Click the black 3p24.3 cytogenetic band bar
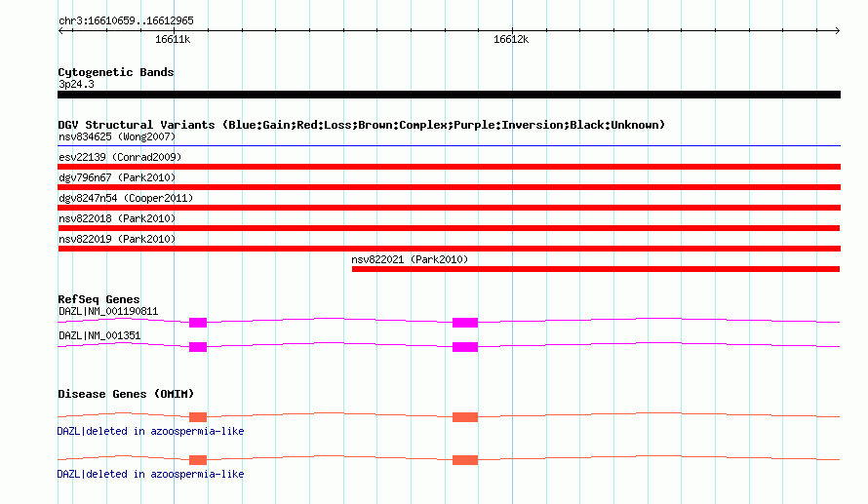The image size is (868, 504). pos(449,95)
